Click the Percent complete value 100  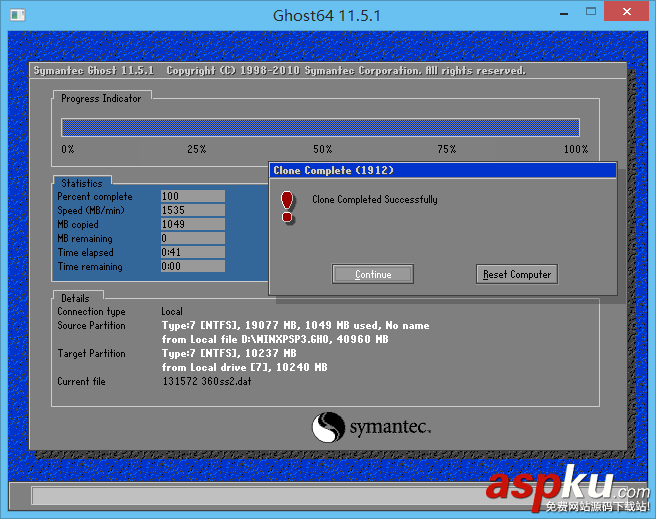(x=193, y=196)
